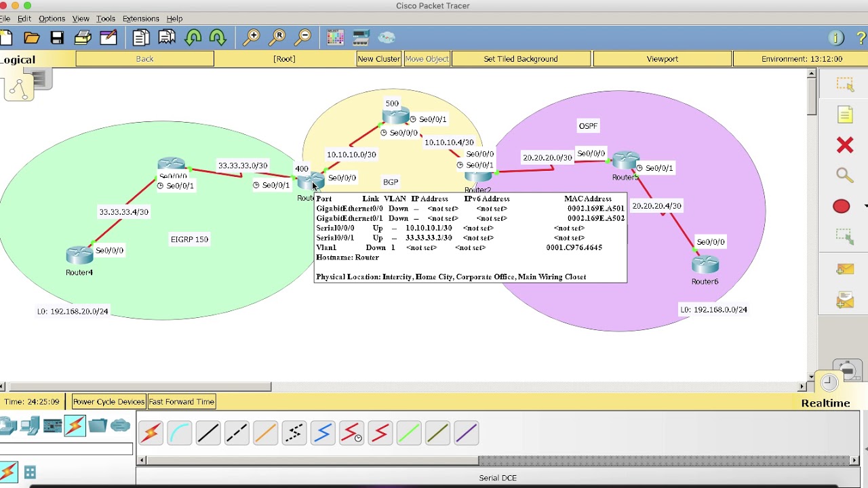Open the Edit menu
This screenshot has width=868, height=488.
pyautogui.click(x=24, y=18)
